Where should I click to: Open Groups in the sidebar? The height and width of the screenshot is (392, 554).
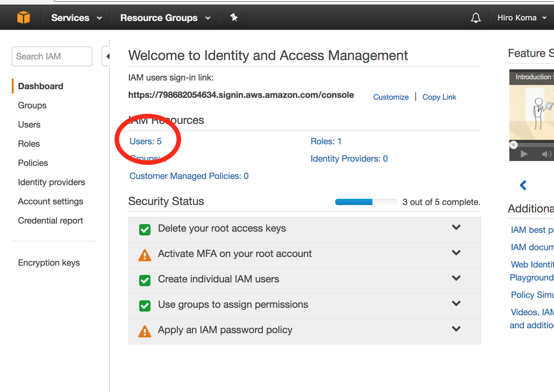click(32, 105)
